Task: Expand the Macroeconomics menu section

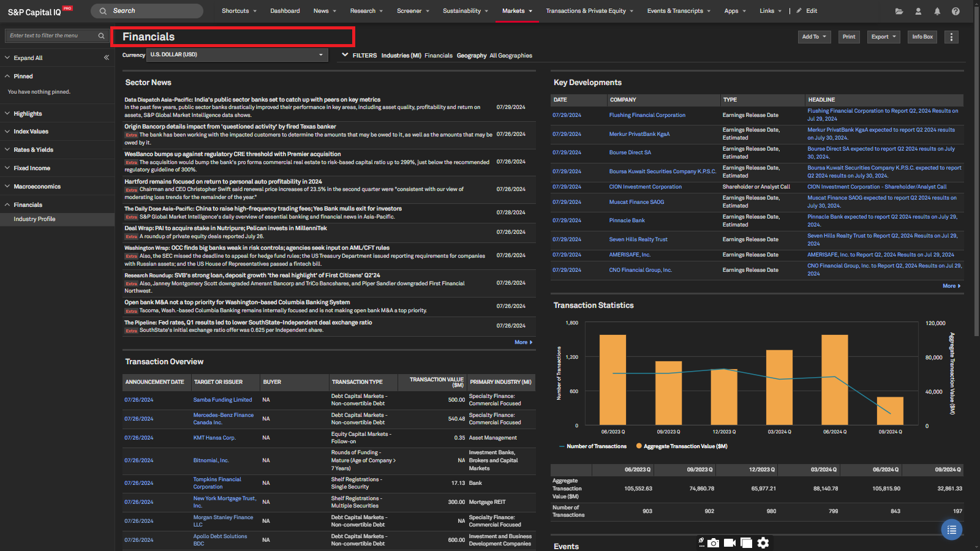Action: click(x=37, y=187)
